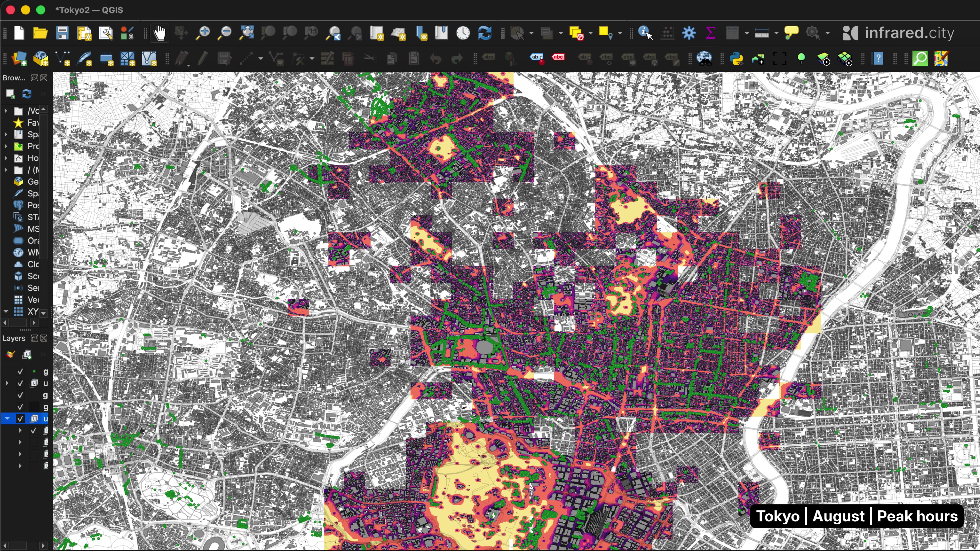Select the GeoPackage browser entry
The width and height of the screenshot is (980, 551).
pos(26,182)
